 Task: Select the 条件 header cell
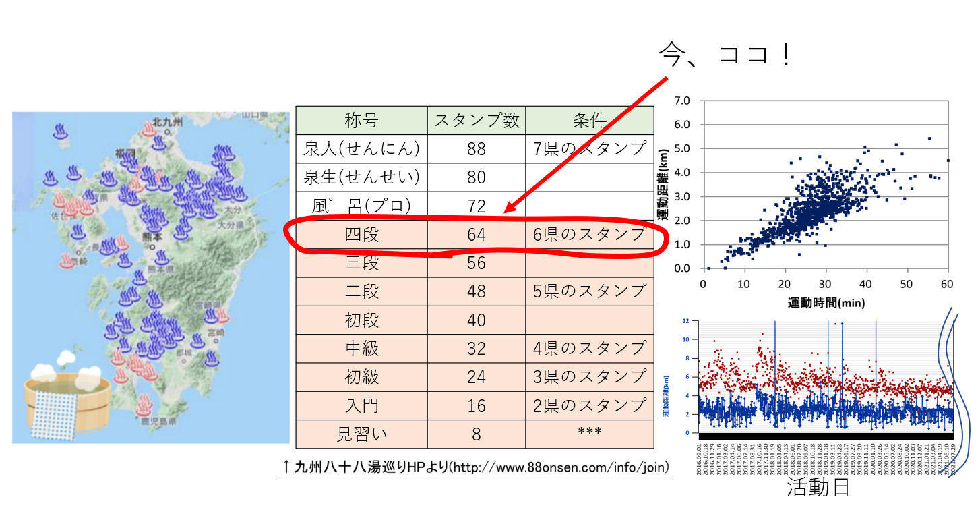590,120
